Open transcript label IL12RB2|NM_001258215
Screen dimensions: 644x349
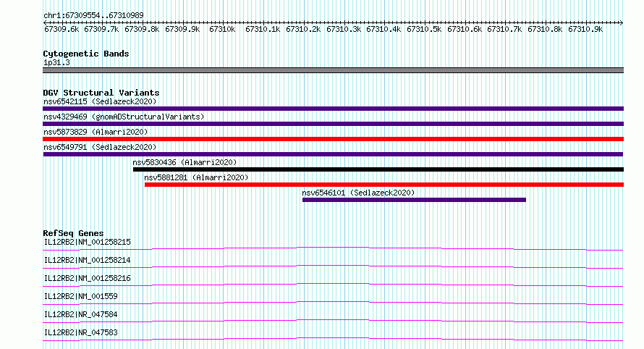pos(87,242)
